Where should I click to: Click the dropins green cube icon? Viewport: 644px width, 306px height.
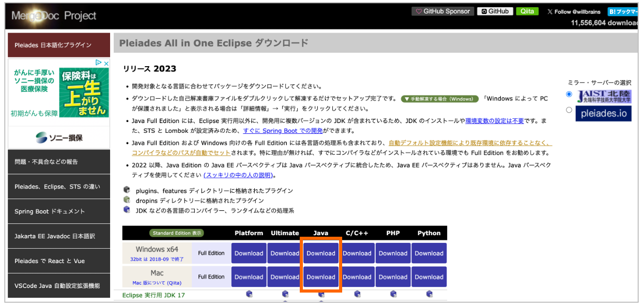click(126, 201)
